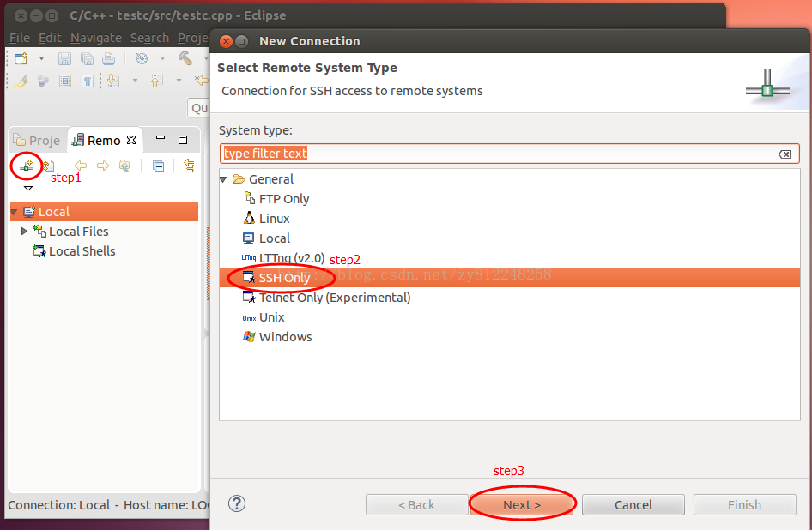Select SSH Only system type
This screenshot has height=530, width=812.
pyautogui.click(x=510, y=277)
